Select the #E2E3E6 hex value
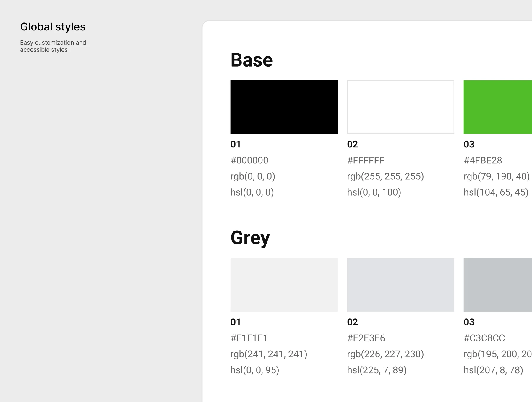532x402 pixels. (366, 338)
